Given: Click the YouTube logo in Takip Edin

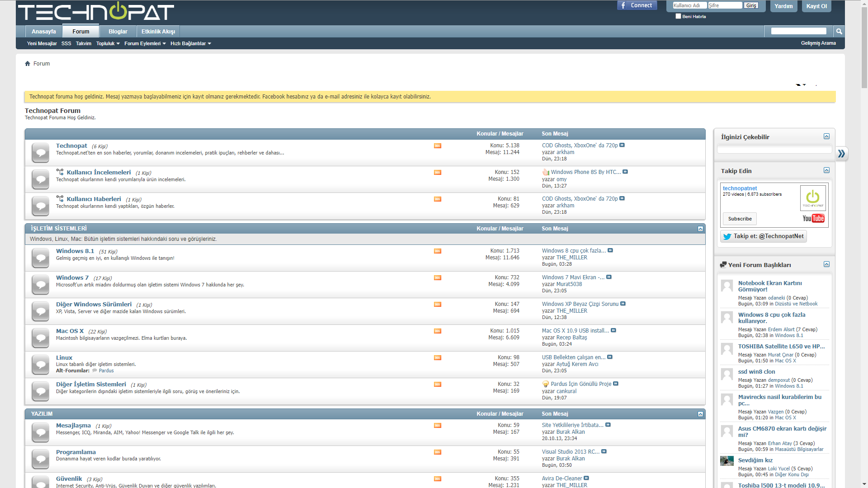Looking at the screenshot, I should [813, 219].
